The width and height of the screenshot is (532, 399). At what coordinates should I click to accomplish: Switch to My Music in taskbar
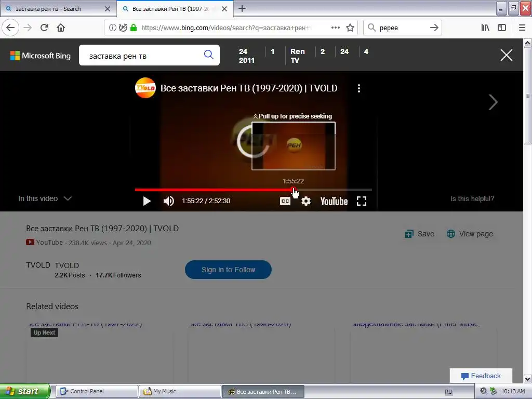tap(180, 391)
